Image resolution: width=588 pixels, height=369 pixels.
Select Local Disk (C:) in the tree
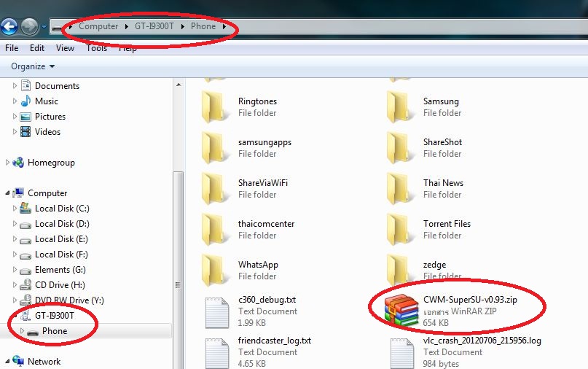[62, 209]
